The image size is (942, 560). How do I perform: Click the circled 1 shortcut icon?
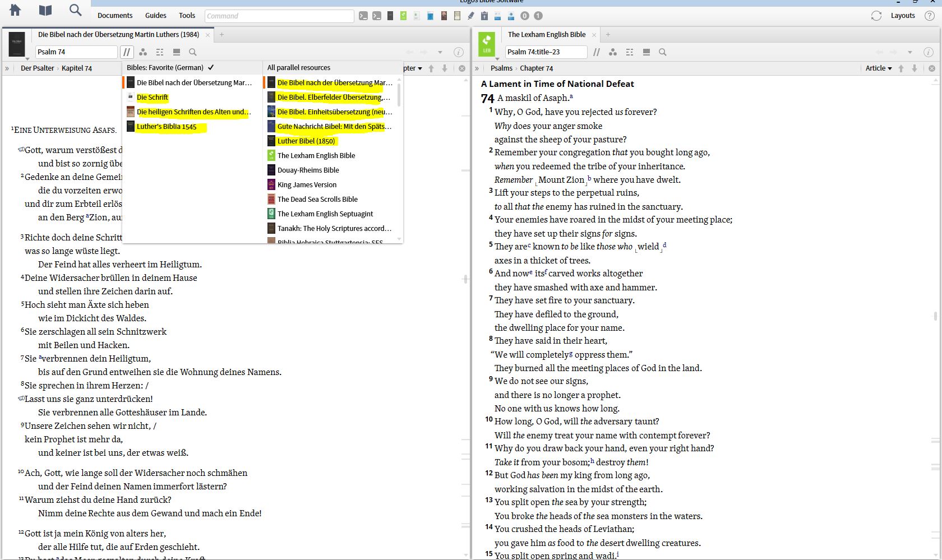538,16
